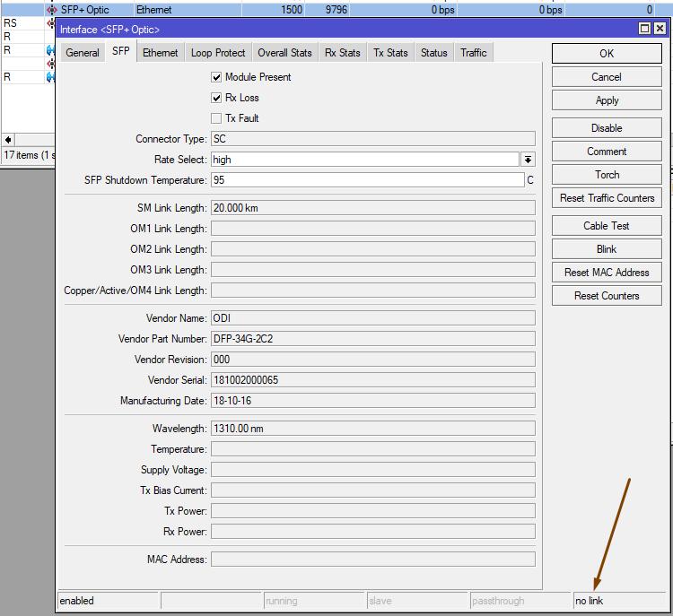Viewport: 673px width, 616px height.
Task: Click the Blink button
Action: click(607, 249)
